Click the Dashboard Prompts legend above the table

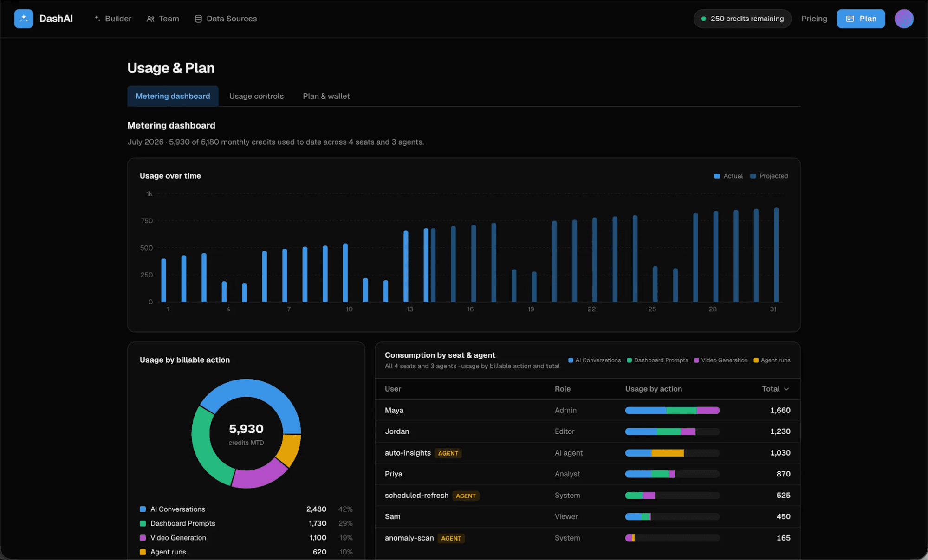[657, 360]
